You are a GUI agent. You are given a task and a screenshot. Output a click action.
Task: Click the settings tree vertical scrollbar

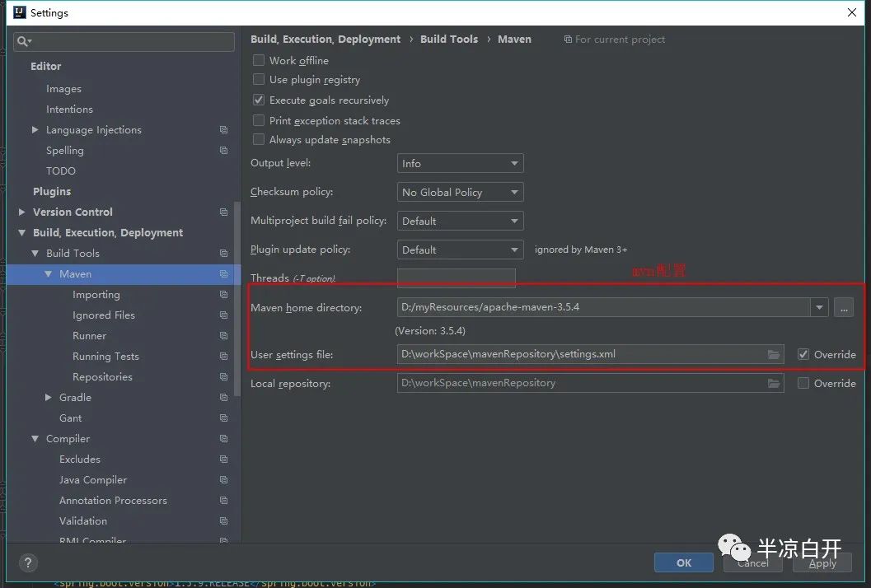[x=238, y=299]
